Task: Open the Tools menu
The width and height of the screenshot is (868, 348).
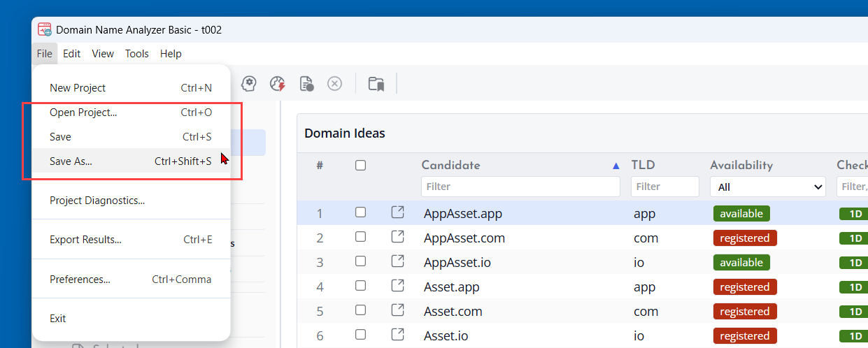Action: pos(137,53)
